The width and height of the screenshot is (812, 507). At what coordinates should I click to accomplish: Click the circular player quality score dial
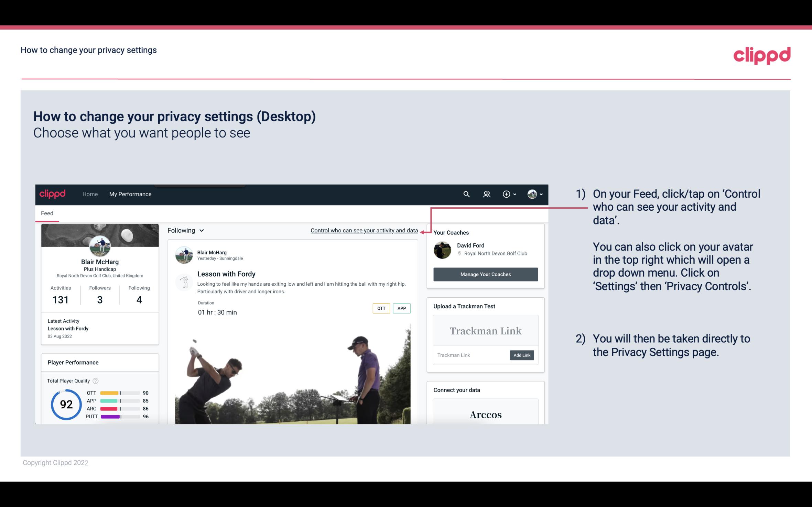65,404
